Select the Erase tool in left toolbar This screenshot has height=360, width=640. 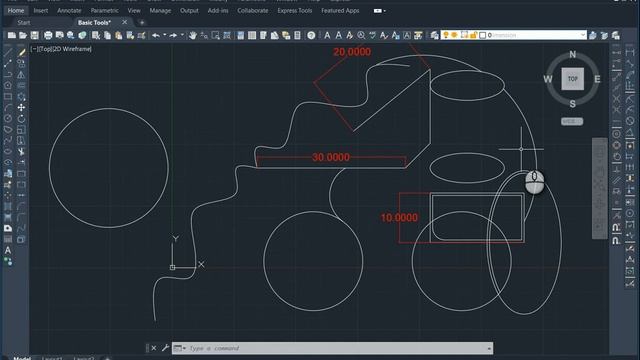click(x=21, y=52)
